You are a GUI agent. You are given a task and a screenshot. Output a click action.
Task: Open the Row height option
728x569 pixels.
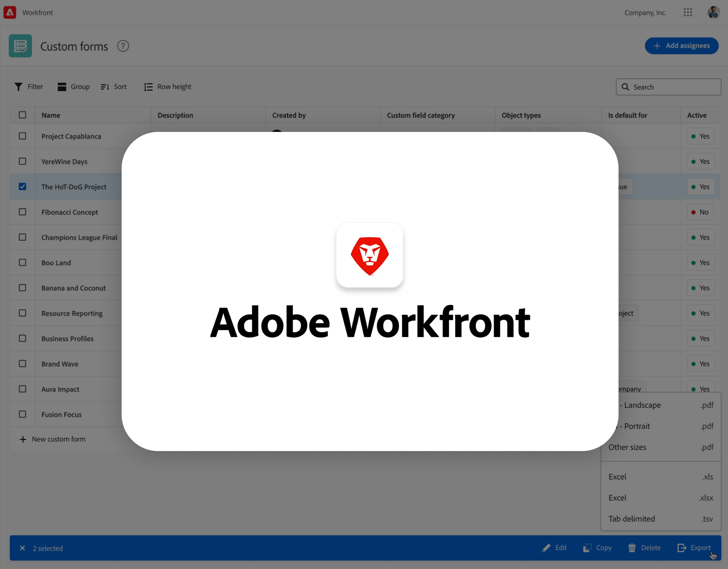(168, 87)
